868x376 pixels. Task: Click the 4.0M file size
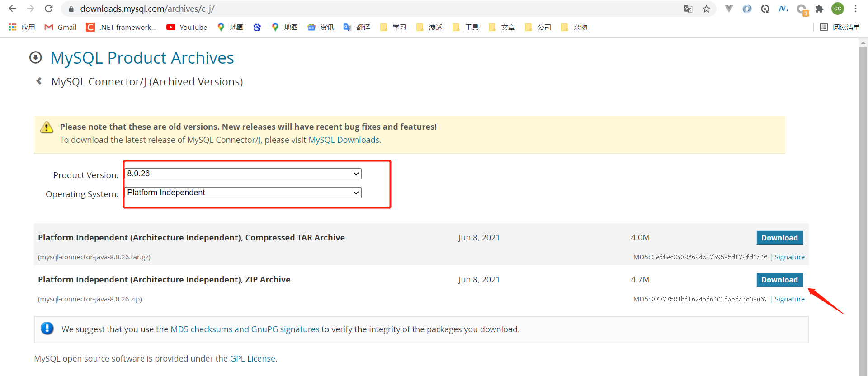[x=640, y=238]
